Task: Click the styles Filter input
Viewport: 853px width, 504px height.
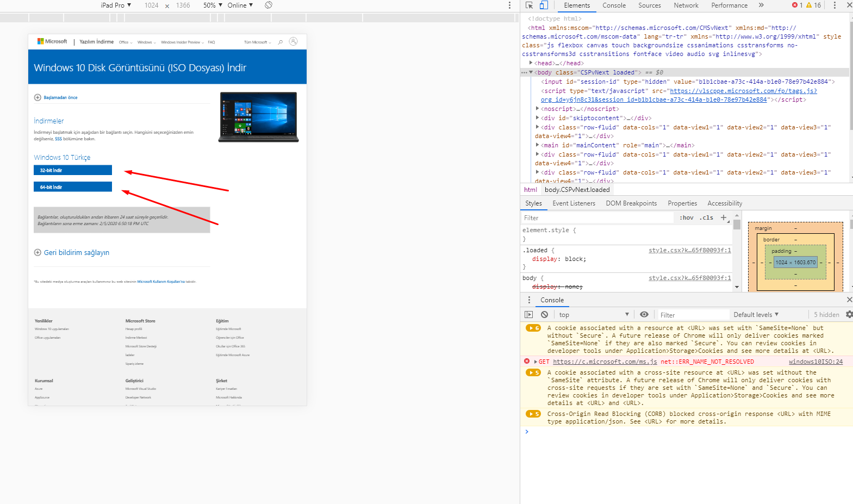Action: tap(597, 217)
